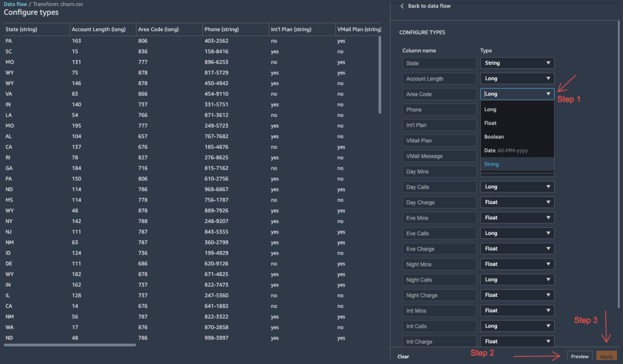The image size is (623, 364).
Task: Click the back chevron beside Back to data flow
Action: (x=402, y=6)
